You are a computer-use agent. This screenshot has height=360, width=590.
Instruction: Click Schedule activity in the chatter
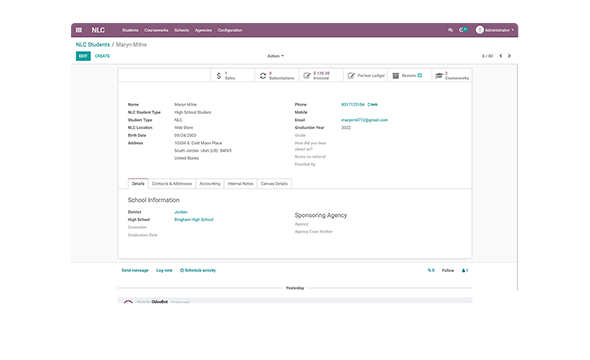click(x=198, y=270)
